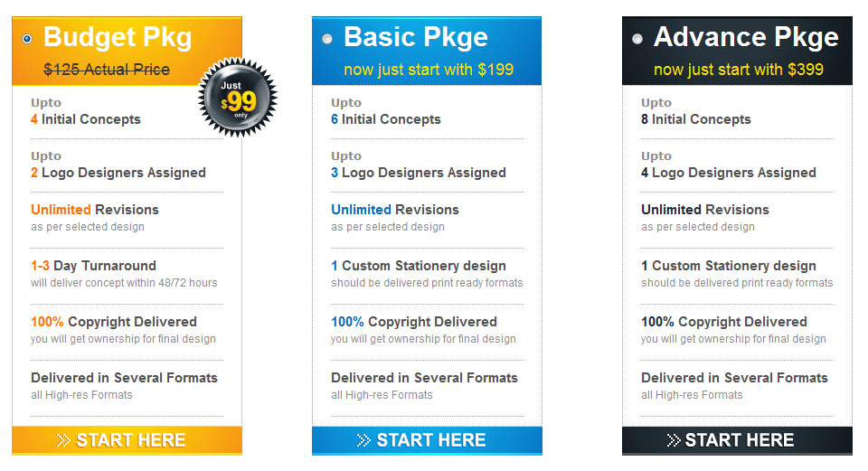Click the Basic Pkge heading title
Viewport: 868px width, 471px height.
tap(416, 38)
